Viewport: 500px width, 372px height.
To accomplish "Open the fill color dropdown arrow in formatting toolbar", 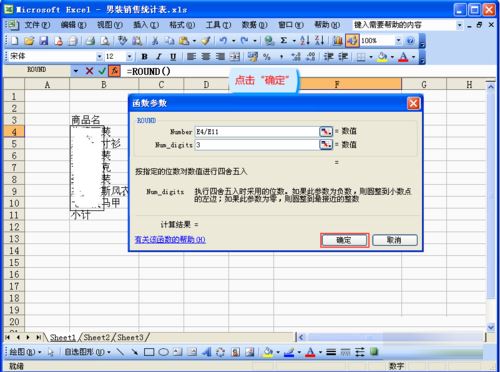I will click(x=392, y=57).
